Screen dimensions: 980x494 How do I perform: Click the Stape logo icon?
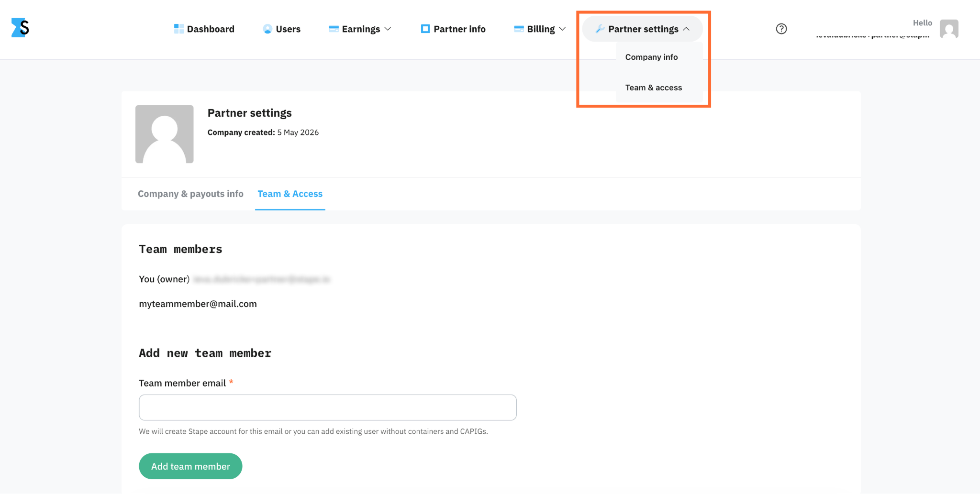pos(20,28)
